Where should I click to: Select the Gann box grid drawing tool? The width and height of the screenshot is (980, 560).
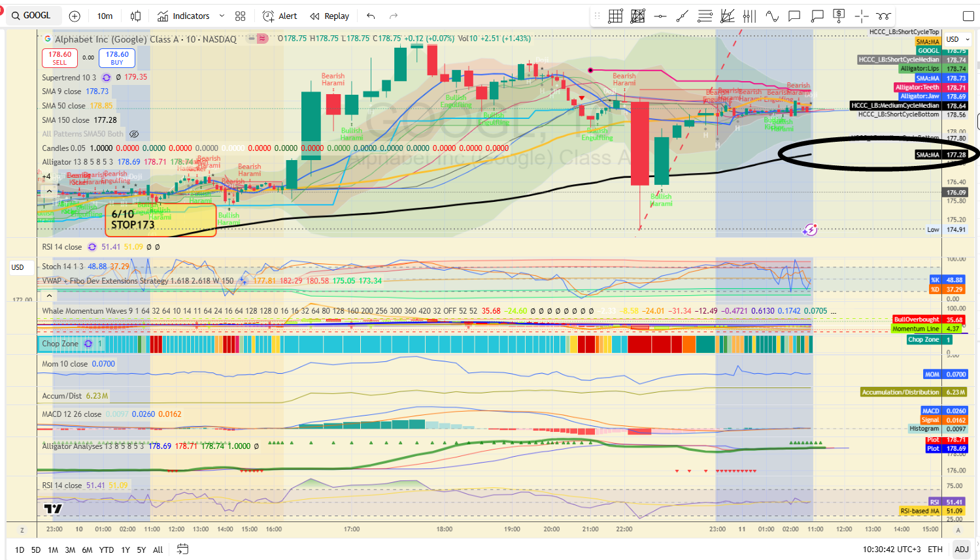coord(616,16)
